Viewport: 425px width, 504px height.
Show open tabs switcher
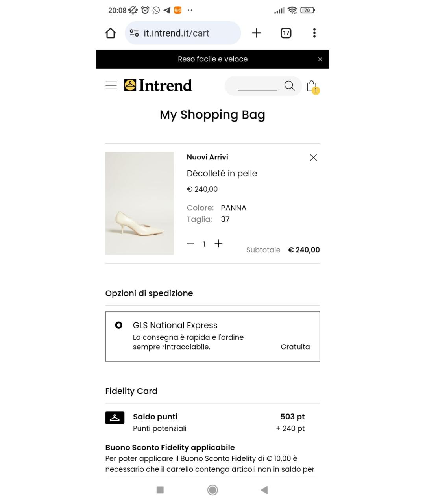click(286, 33)
